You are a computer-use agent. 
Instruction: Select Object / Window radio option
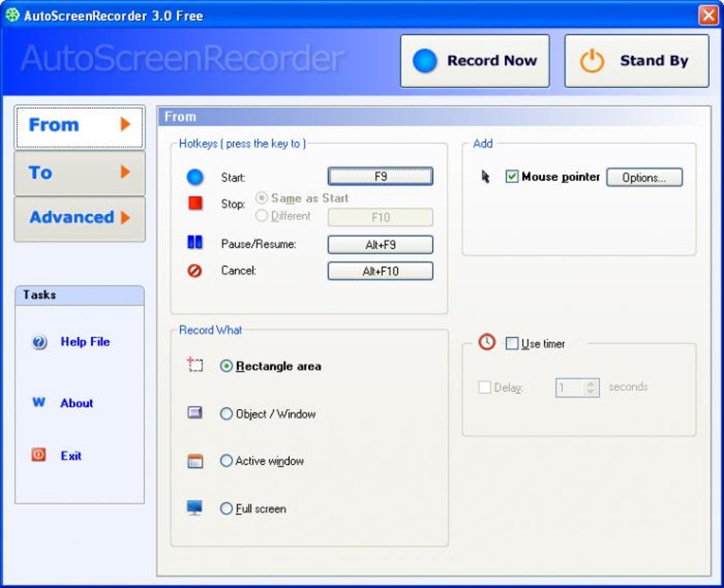click(226, 414)
